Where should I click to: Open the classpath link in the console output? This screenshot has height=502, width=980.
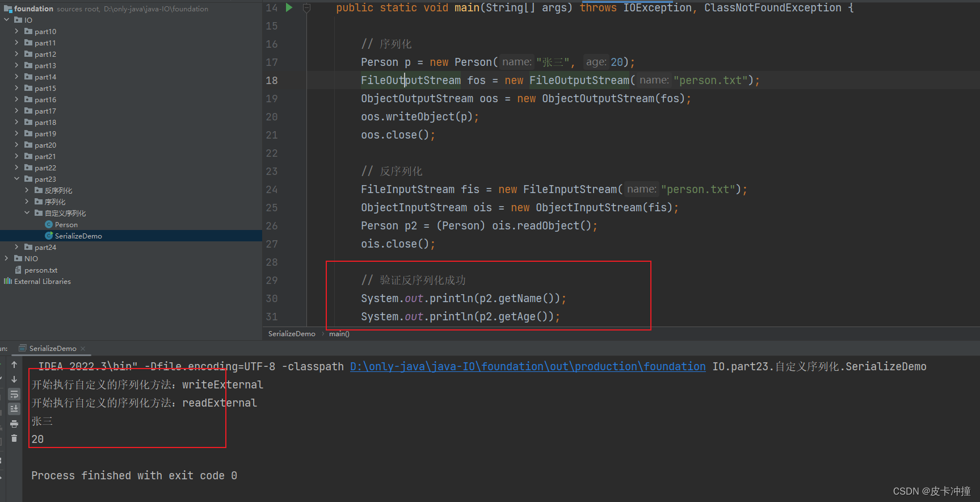528,367
